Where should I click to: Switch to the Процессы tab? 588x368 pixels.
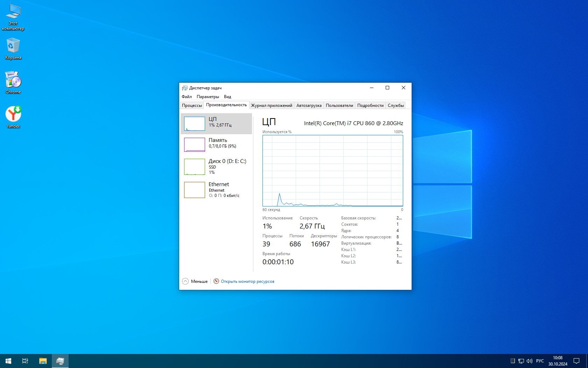tap(192, 105)
